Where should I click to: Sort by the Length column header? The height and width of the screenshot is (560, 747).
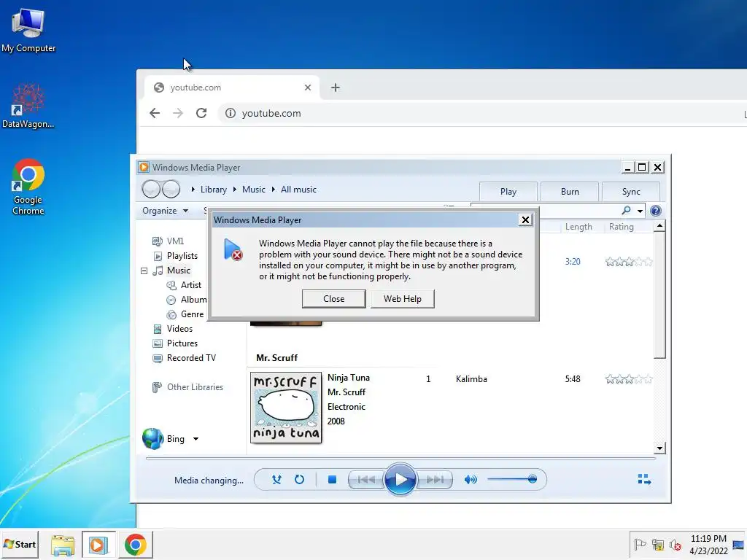(578, 227)
